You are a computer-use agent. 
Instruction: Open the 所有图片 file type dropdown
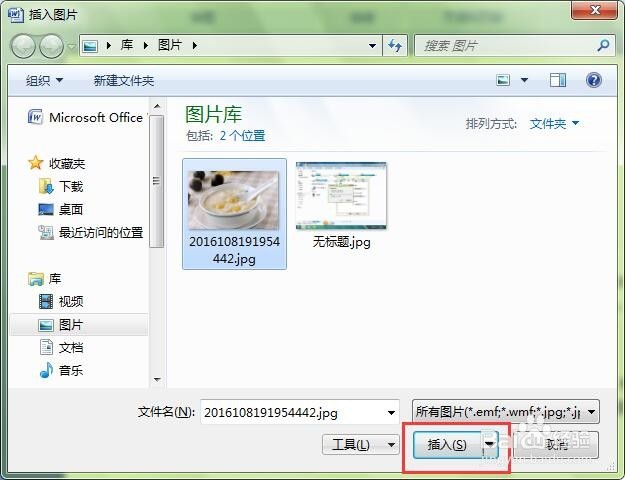click(x=505, y=412)
